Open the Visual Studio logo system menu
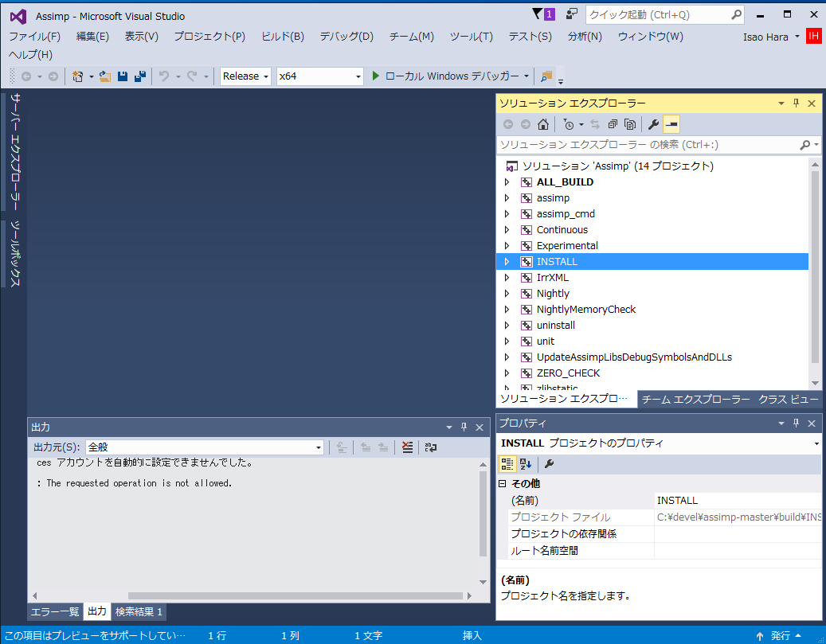826x644 pixels. [x=18, y=17]
